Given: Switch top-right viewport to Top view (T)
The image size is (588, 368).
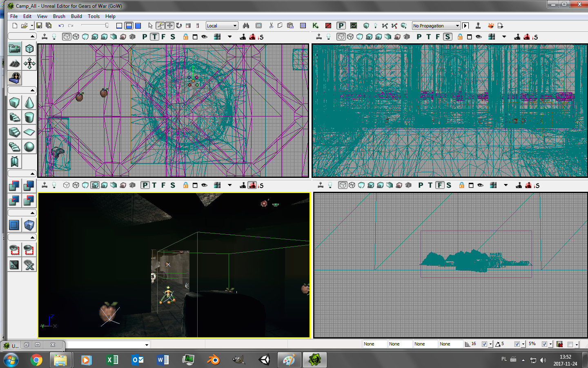Looking at the screenshot, I should click(428, 37).
